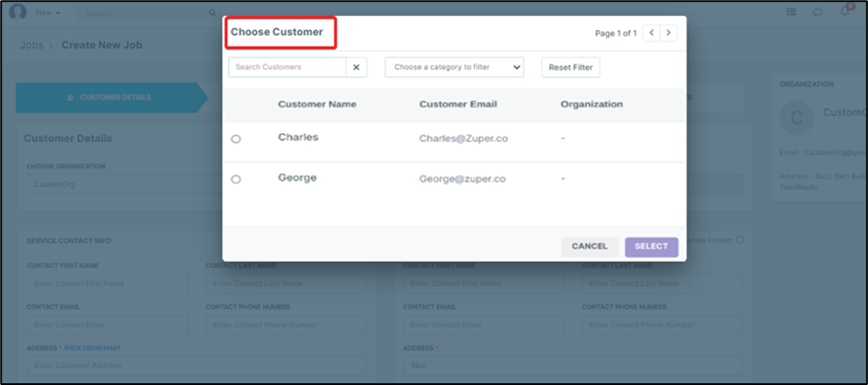Go to the Customer Details step tab

point(110,98)
